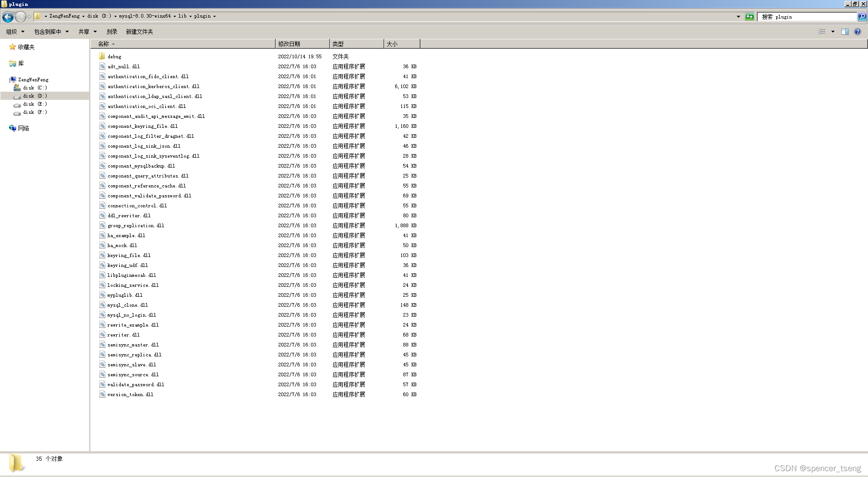Open Explorer help via the question mark icon

(x=858, y=32)
